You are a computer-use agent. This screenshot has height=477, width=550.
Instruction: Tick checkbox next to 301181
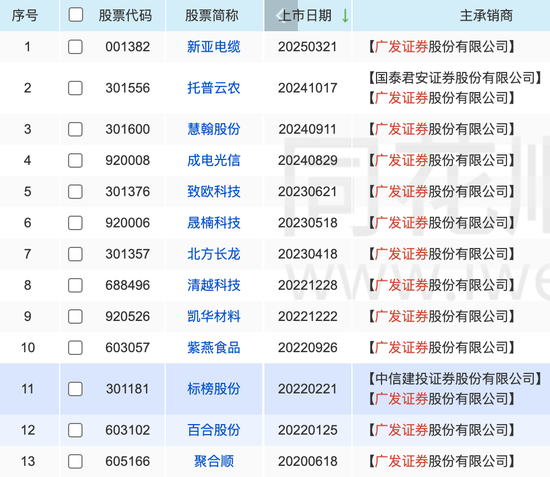pos(75,389)
